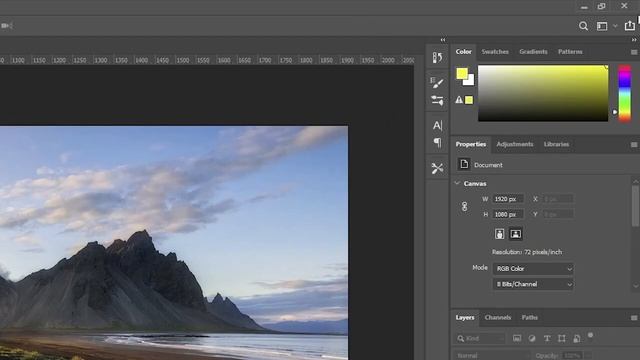Click the white background color swatch
Screen dimensions: 640x360
point(471,82)
